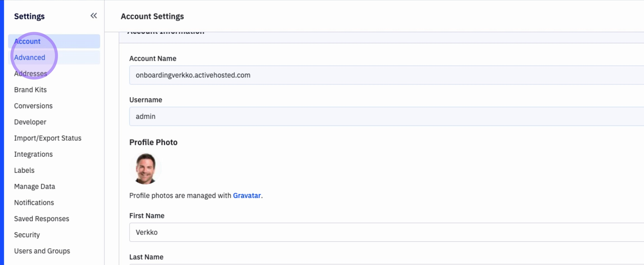
Task: Open the Security settings page
Action: 27,235
